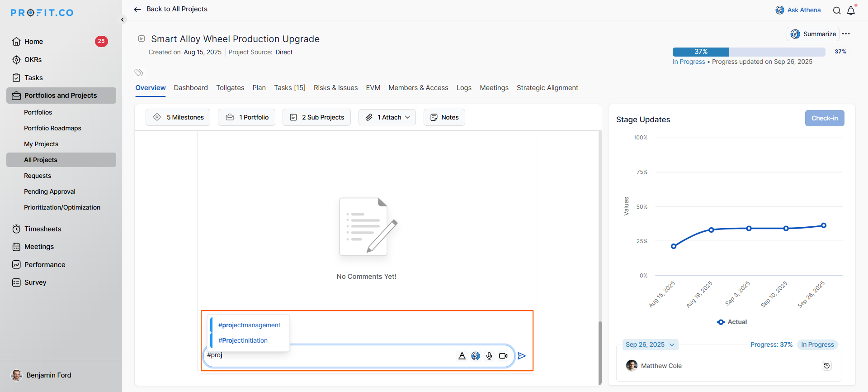Open the history icon beside Matthew Cole
The height and width of the screenshot is (392, 868).
[x=826, y=366]
